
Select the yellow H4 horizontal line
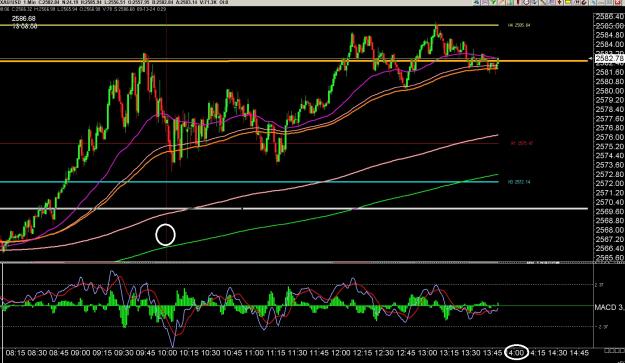pos(249,25)
